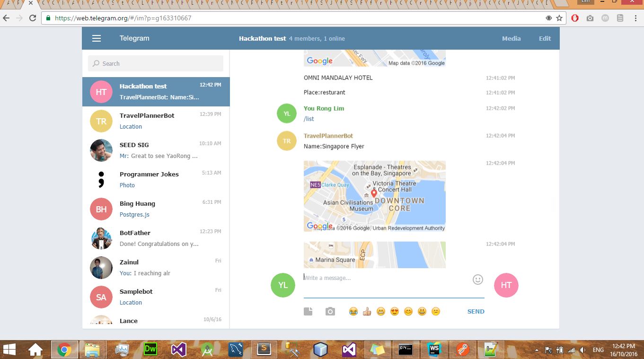
Task: Insert the tears of joy emoji
Action: point(353,311)
